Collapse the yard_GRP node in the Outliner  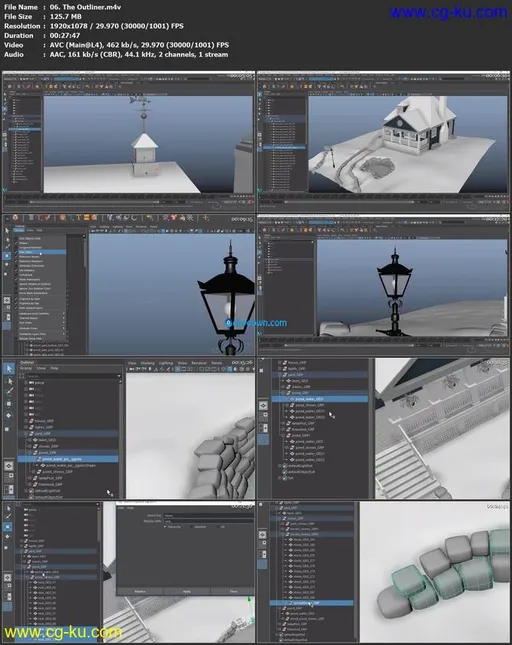25,434
